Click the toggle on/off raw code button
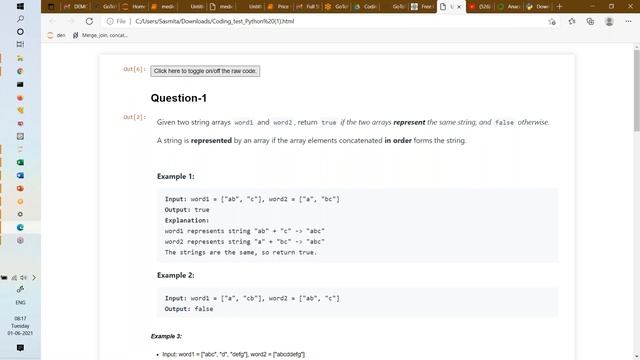This screenshot has width=640, height=360. click(x=205, y=71)
